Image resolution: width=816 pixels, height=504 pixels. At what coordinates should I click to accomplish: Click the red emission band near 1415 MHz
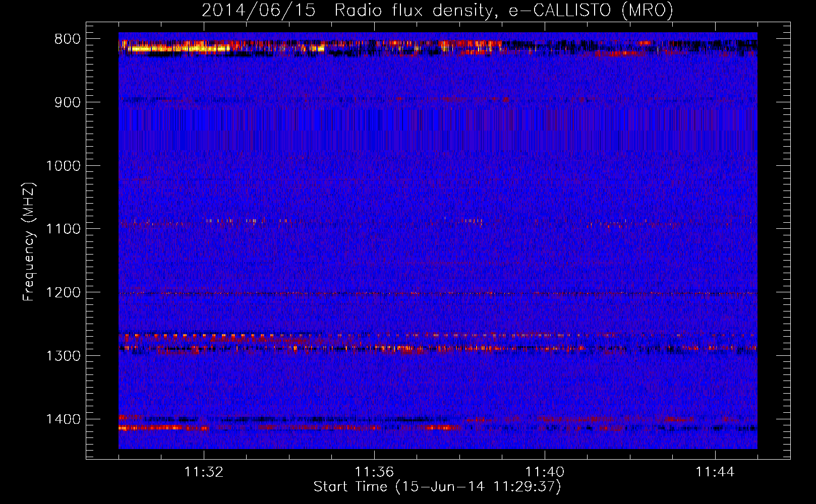162,428
